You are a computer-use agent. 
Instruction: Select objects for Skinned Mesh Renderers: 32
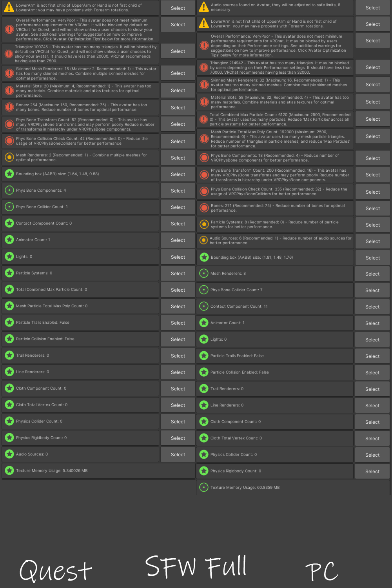[x=372, y=85]
